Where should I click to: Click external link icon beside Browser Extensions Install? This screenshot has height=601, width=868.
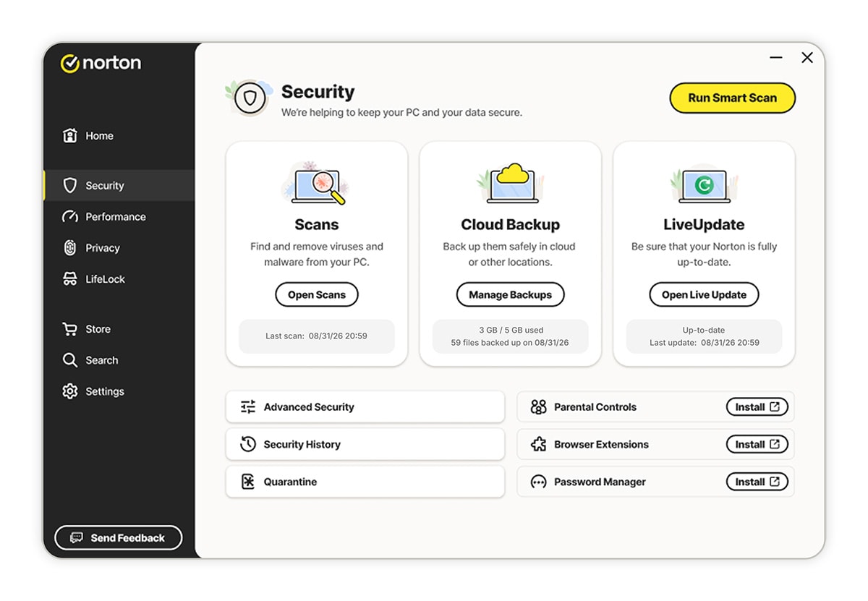775,444
